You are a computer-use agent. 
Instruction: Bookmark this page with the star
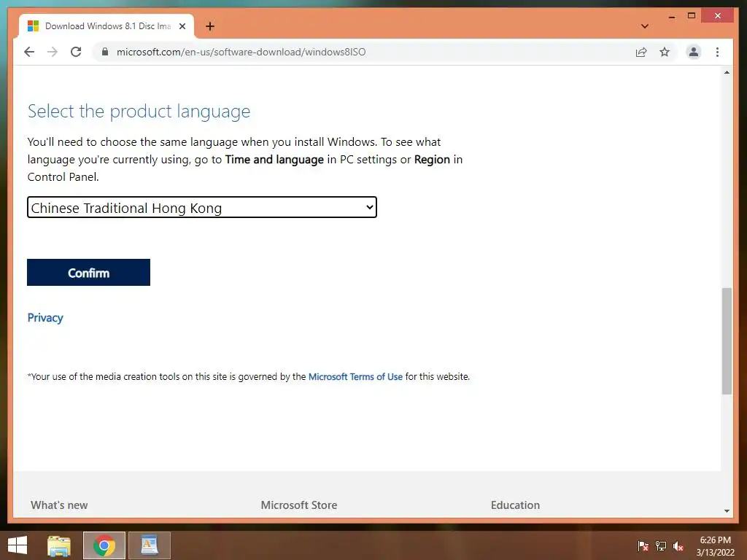coord(665,52)
